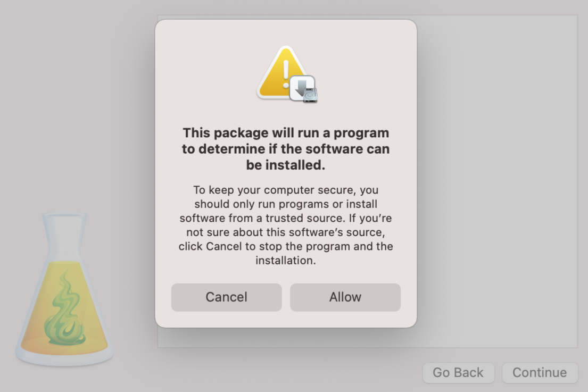588x392 pixels.
Task: Click the glass neck of the flask
Action: [x=64, y=234]
